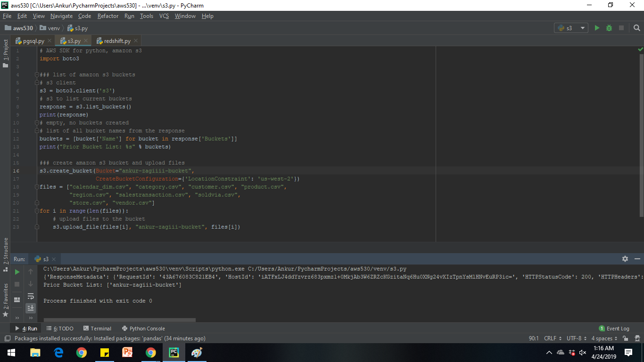This screenshot has width=644, height=362.
Task: Open the Terminal tool window
Action: click(x=97, y=329)
